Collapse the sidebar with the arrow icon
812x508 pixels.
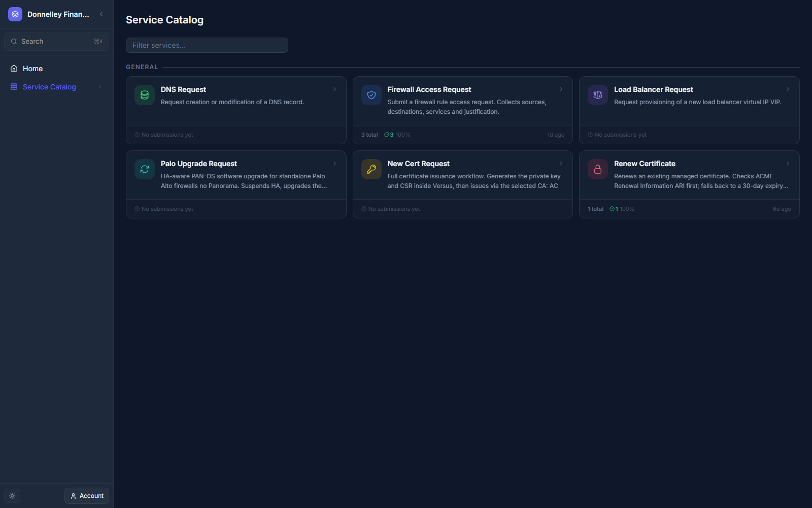(101, 14)
